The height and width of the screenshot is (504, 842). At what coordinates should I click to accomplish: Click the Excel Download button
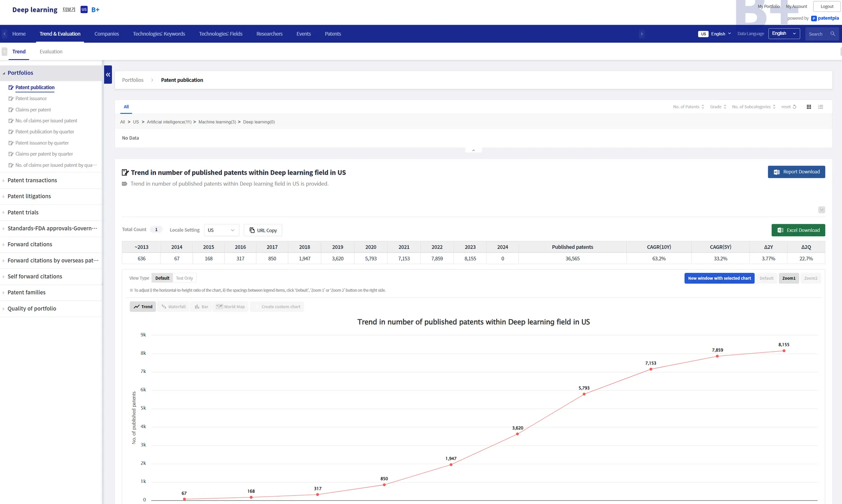click(798, 230)
